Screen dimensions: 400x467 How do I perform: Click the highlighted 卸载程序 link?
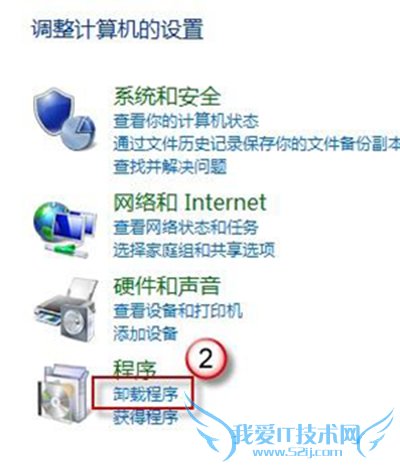point(146,394)
